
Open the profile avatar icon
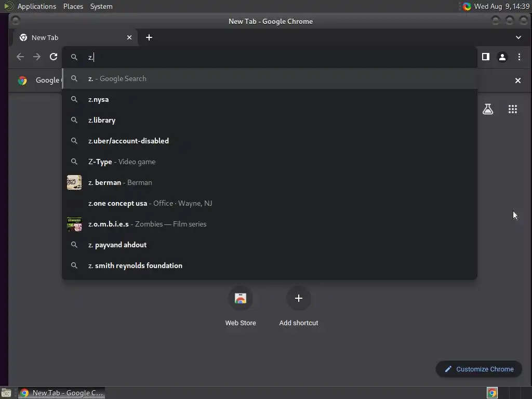pyautogui.click(x=502, y=57)
